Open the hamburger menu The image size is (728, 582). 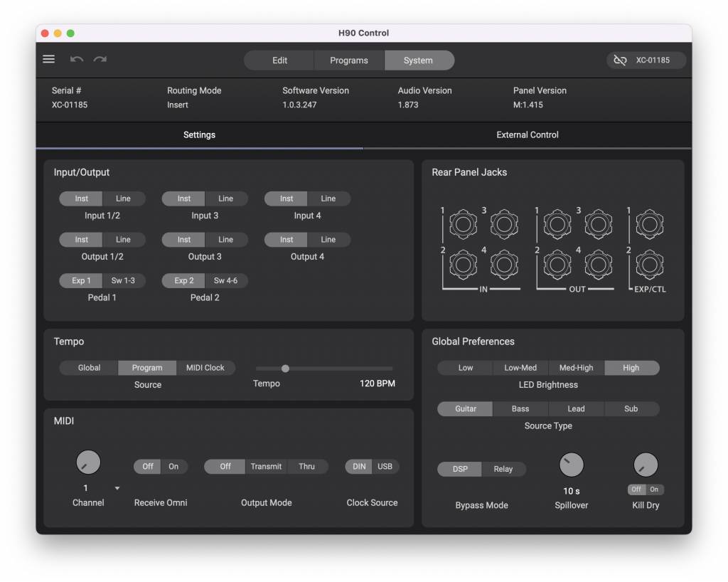[48, 59]
